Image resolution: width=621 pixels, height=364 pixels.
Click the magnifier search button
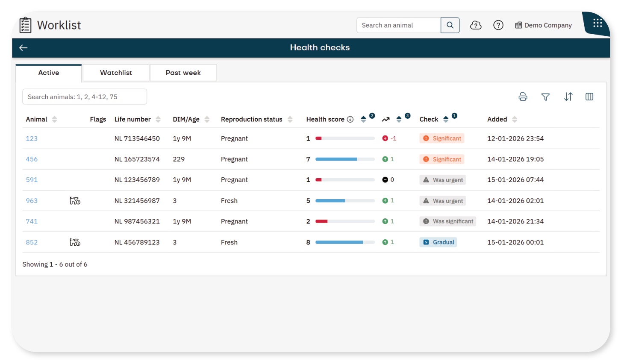coord(450,25)
